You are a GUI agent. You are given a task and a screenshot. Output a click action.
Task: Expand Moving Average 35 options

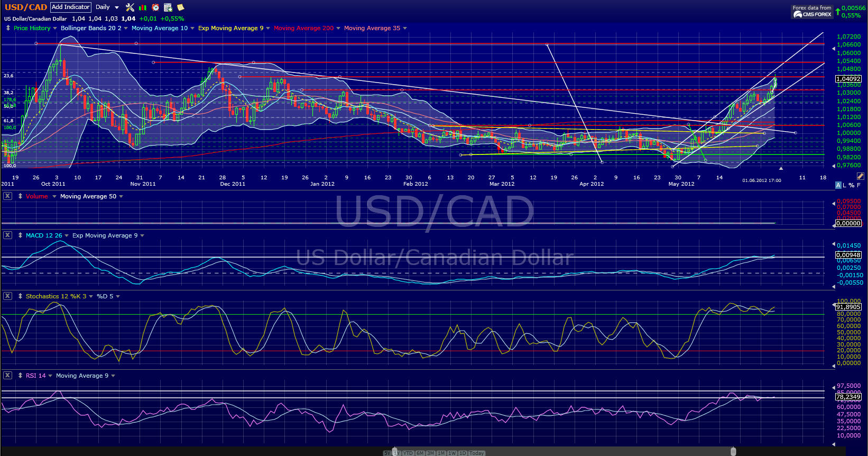tap(405, 28)
